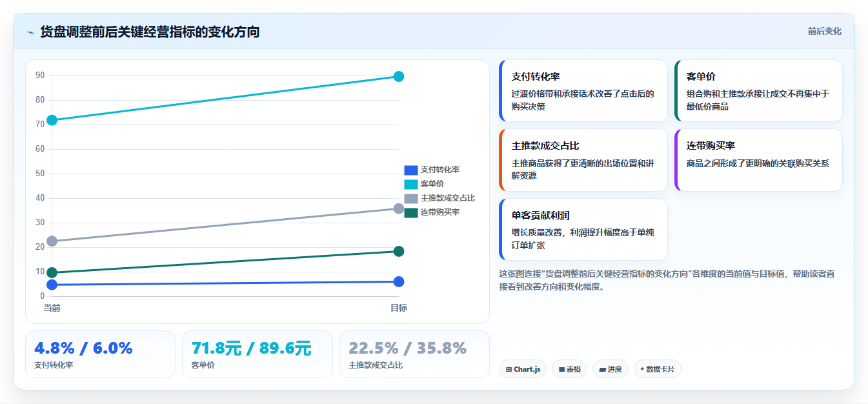Click the 主推款成交占比 legend label
868x404 pixels.
click(448, 198)
